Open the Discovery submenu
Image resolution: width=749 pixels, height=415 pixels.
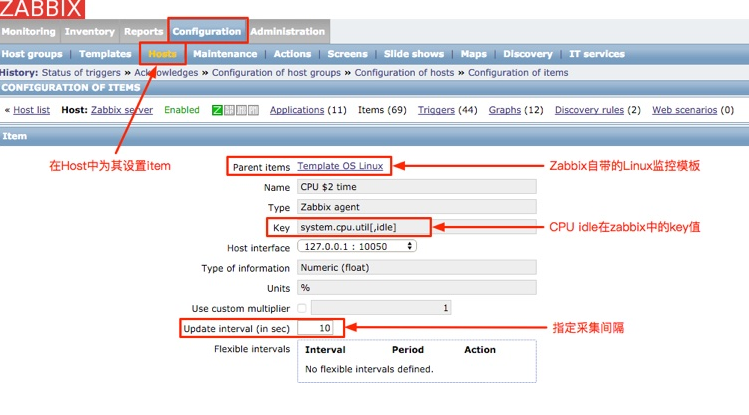point(528,54)
